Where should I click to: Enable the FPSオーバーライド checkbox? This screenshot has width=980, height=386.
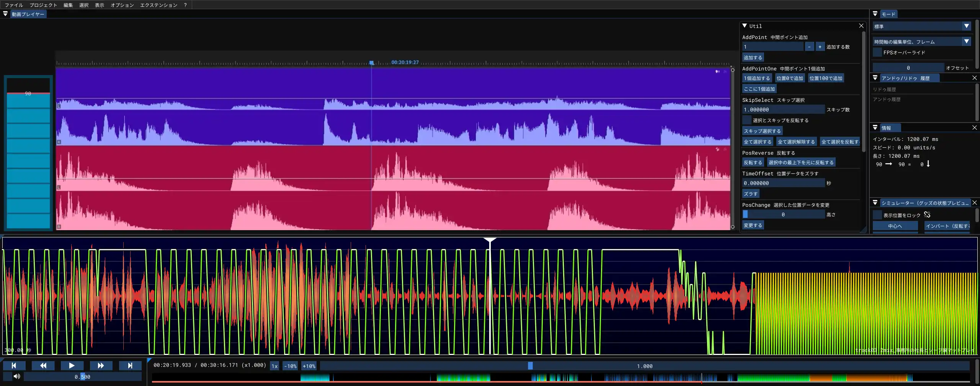[x=877, y=52]
